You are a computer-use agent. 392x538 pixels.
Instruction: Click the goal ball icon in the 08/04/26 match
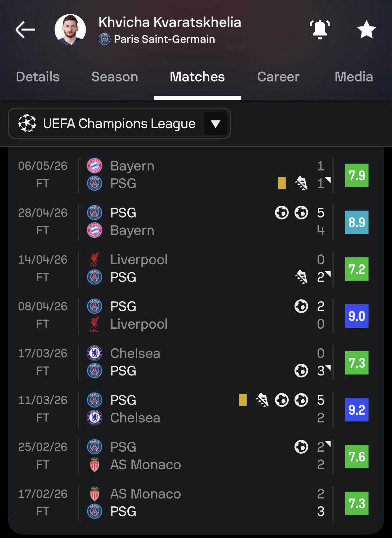click(301, 306)
